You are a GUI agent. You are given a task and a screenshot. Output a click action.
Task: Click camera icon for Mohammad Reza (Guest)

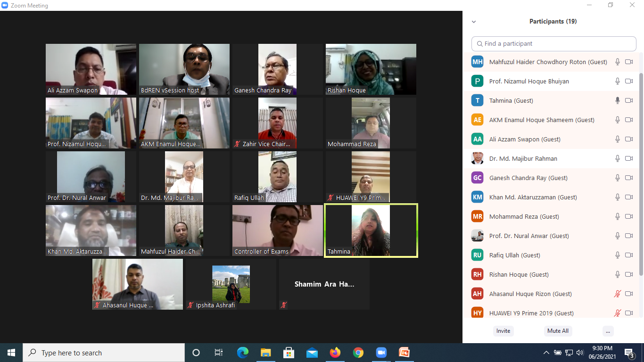click(x=629, y=216)
